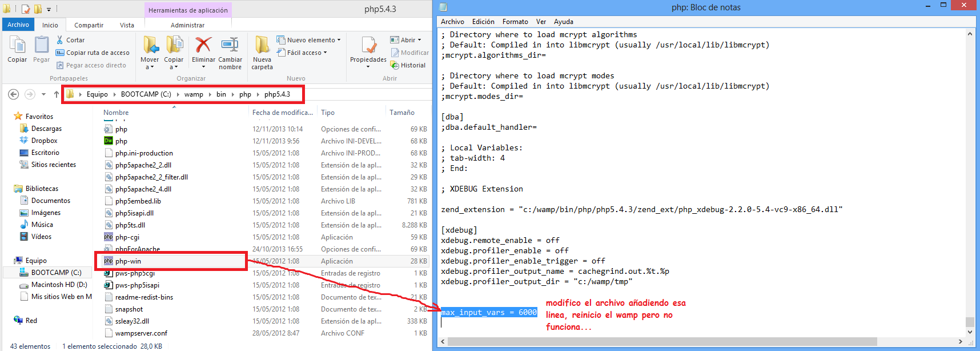The width and height of the screenshot is (980, 351).
Task: Click the Copiar ribbon icon in Explorer
Action: (x=17, y=45)
